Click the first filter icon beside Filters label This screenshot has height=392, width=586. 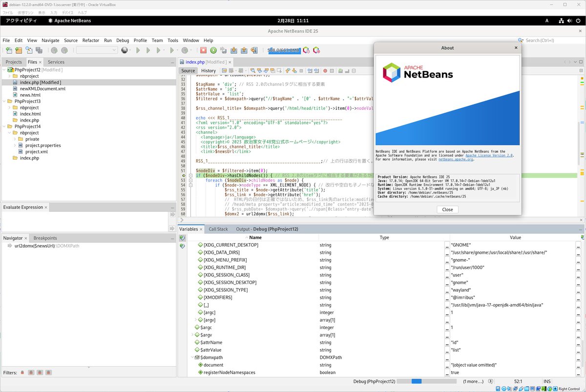click(22, 372)
